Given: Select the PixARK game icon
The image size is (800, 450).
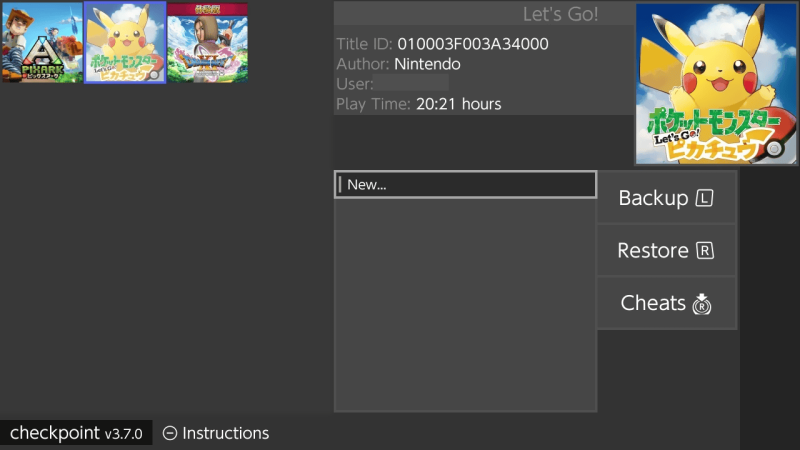Looking at the screenshot, I should coord(42,42).
